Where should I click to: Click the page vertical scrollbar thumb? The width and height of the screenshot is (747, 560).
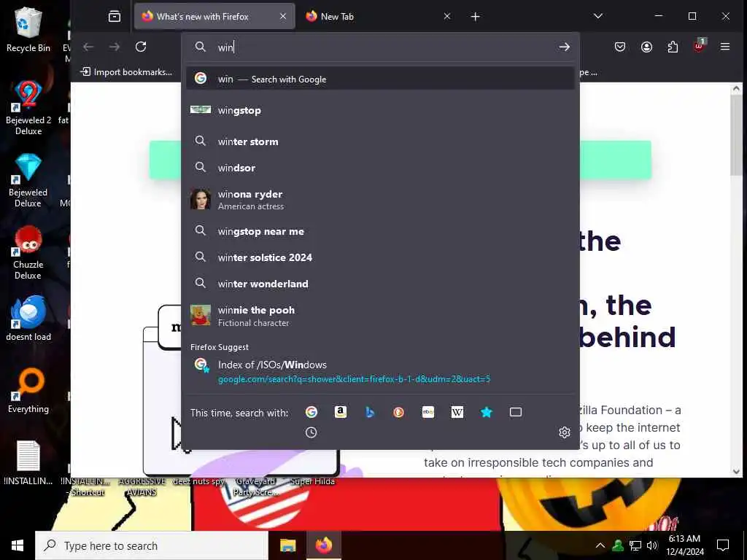tap(737, 136)
